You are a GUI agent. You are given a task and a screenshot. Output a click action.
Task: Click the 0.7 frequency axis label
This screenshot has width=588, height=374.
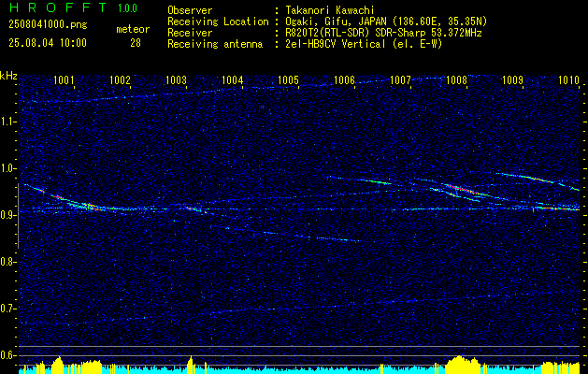[x=8, y=309]
